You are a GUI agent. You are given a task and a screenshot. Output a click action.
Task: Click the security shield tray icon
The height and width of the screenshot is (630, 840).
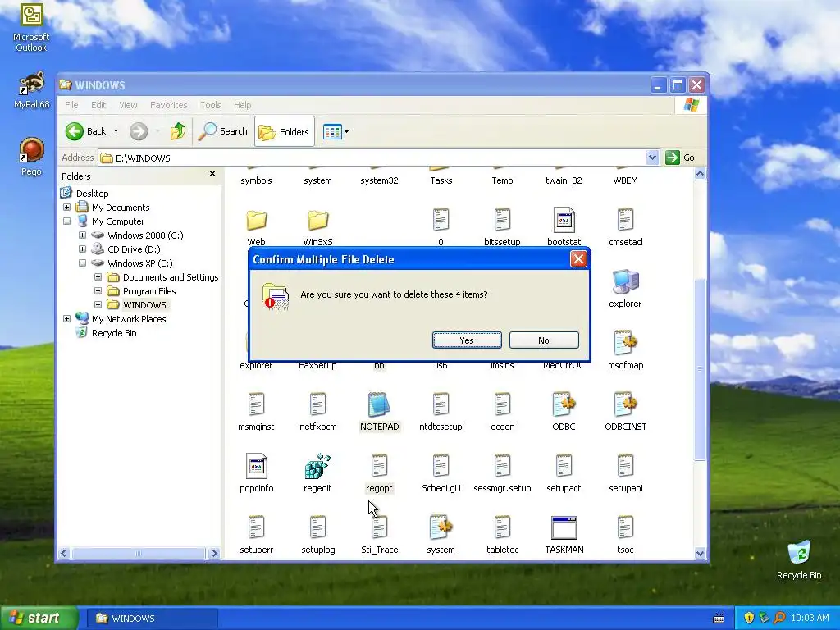tap(748, 618)
